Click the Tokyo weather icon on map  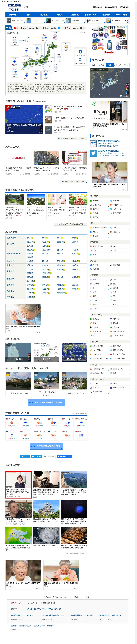point(55,67)
